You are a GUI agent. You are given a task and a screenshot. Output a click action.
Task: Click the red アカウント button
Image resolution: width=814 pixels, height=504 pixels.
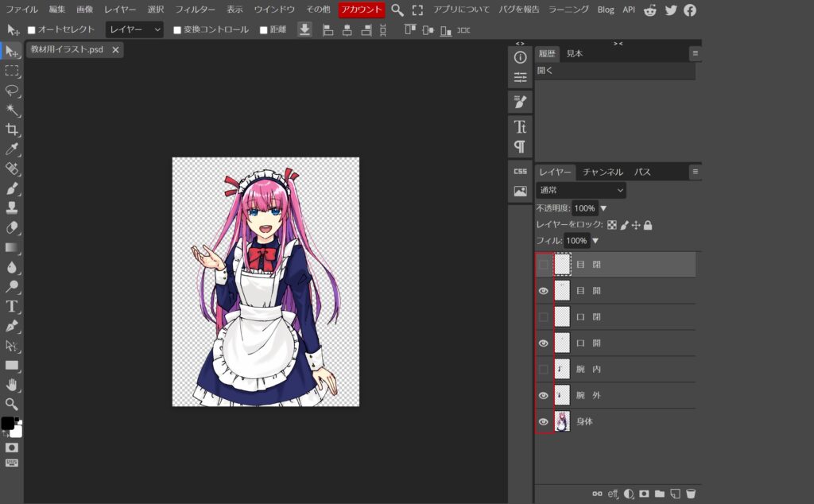(x=362, y=10)
